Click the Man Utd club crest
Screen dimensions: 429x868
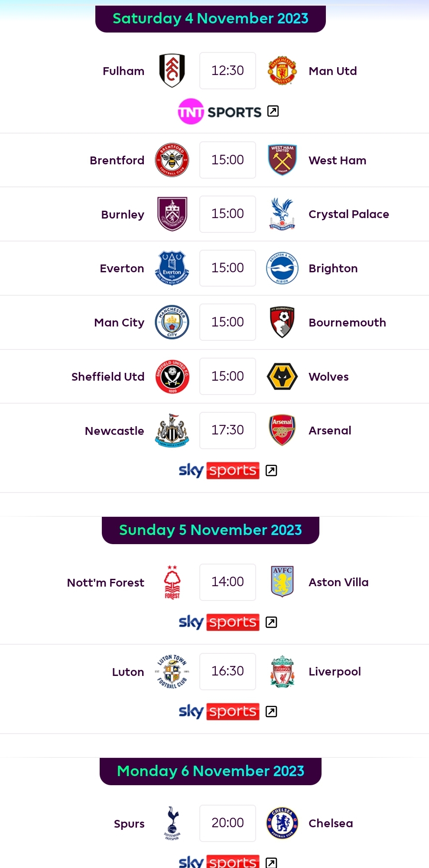(282, 71)
